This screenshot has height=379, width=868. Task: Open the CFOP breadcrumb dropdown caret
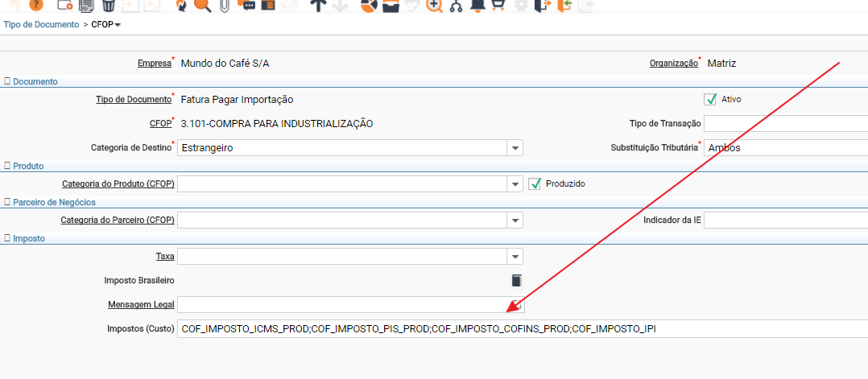(x=118, y=25)
